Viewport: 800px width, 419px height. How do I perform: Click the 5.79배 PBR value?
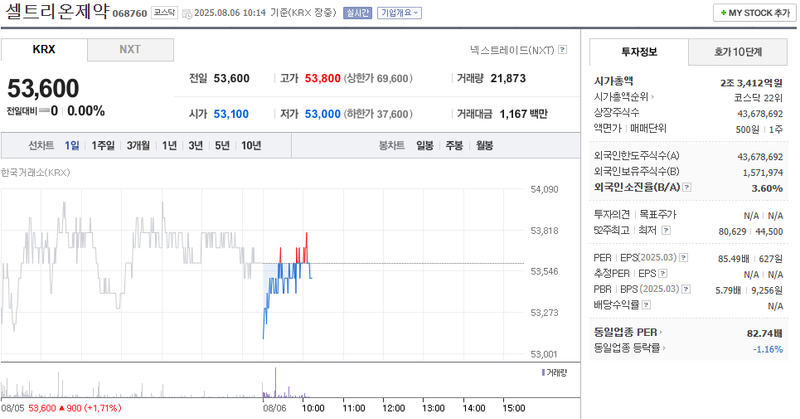pyautogui.click(x=728, y=290)
